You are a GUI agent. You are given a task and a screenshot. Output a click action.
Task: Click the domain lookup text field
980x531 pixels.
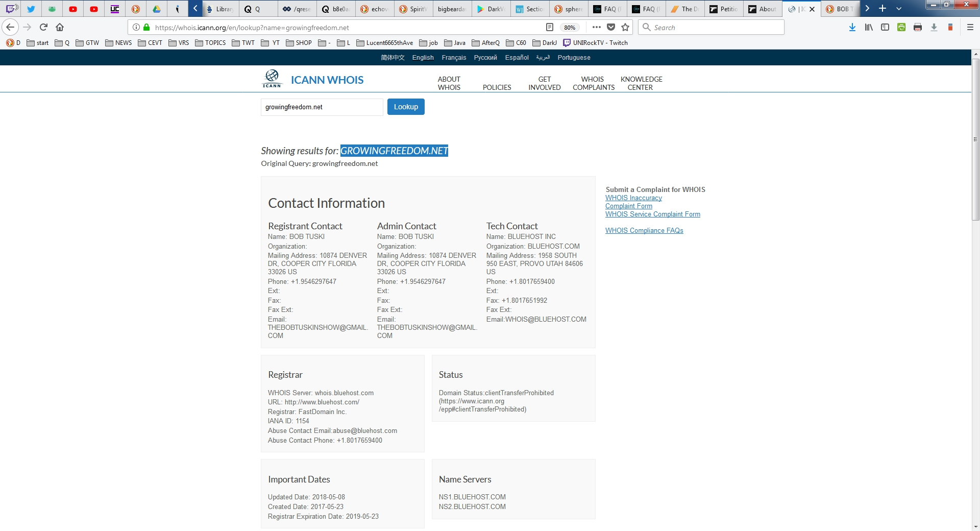click(322, 107)
